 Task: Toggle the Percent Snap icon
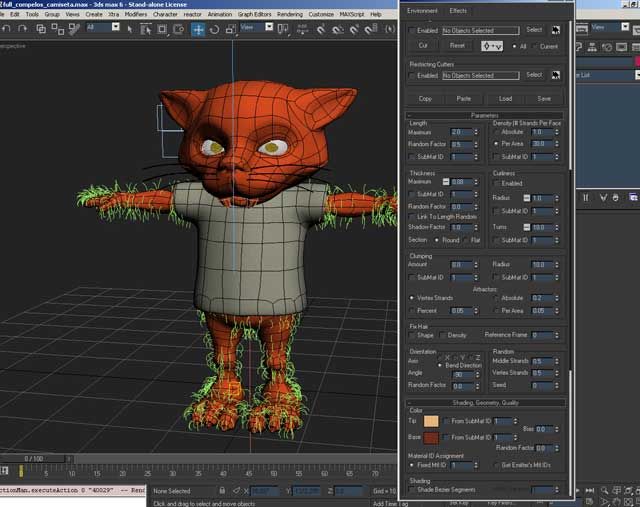(x=354, y=29)
